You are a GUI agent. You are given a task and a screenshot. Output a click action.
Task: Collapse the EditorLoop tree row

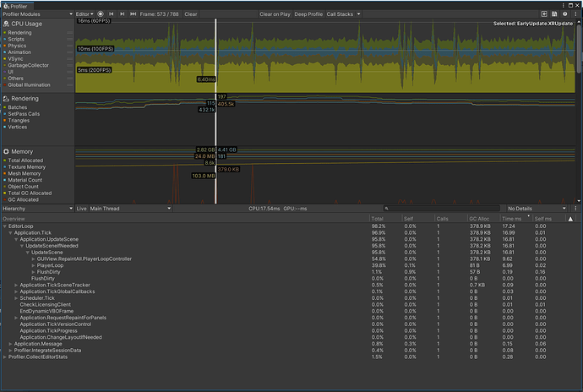point(4,226)
